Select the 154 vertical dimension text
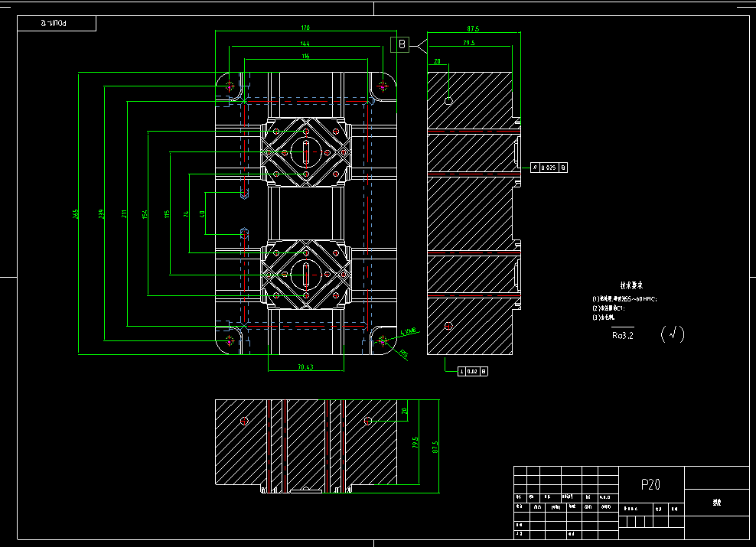The image size is (756, 547). [x=145, y=214]
